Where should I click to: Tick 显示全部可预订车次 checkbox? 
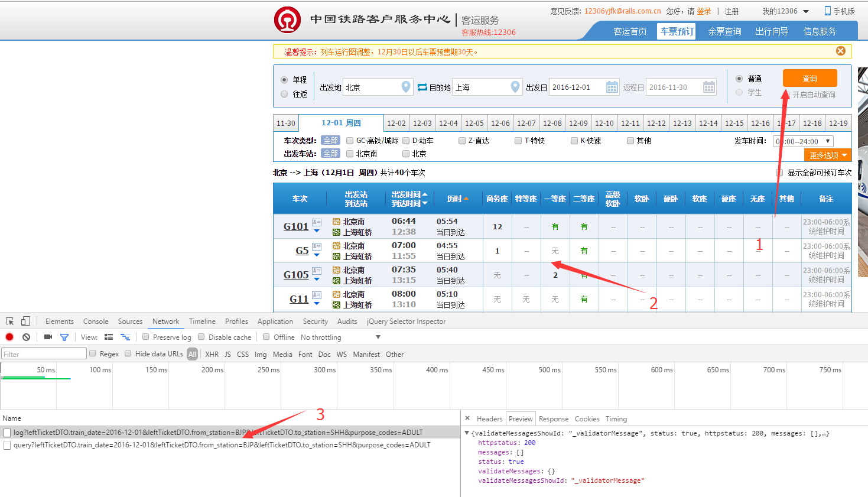tap(779, 173)
